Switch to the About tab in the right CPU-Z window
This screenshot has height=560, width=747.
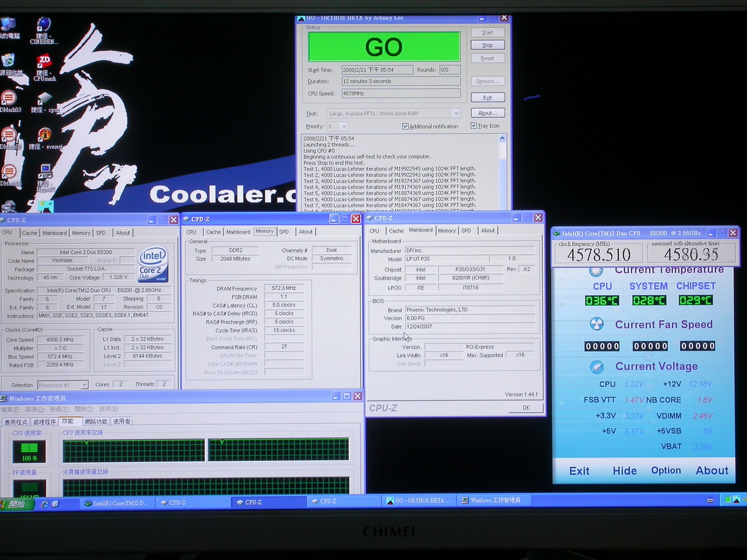click(488, 231)
